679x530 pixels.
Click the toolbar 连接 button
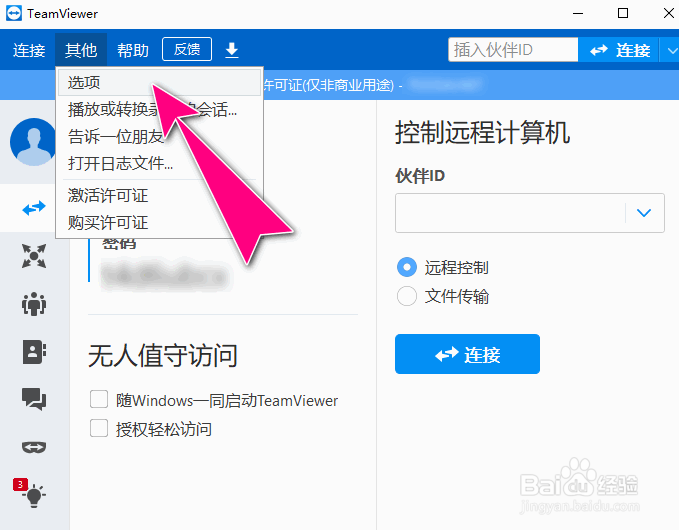coord(618,50)
